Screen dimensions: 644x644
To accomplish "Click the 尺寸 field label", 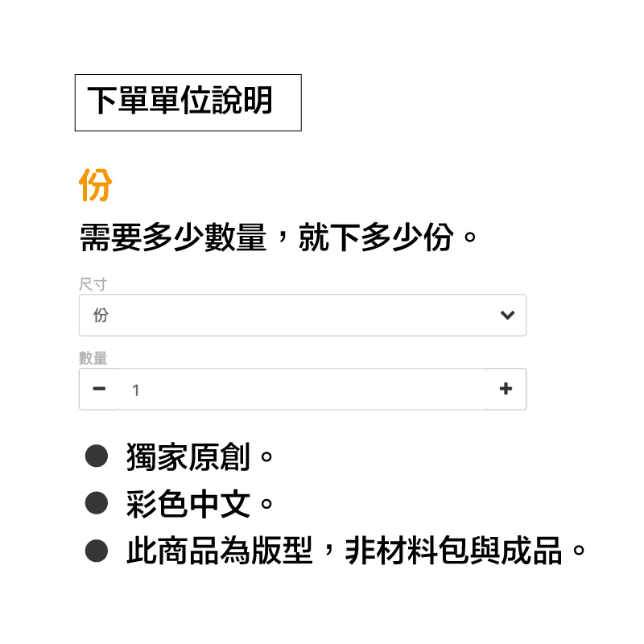I will pyautogui.click(x=93, y=284).
